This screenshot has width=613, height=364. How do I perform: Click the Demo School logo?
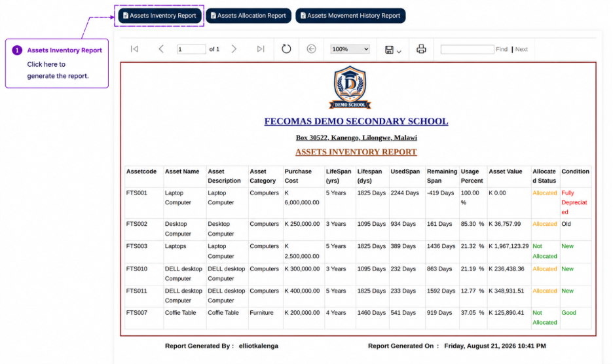(x=350, y=87)
